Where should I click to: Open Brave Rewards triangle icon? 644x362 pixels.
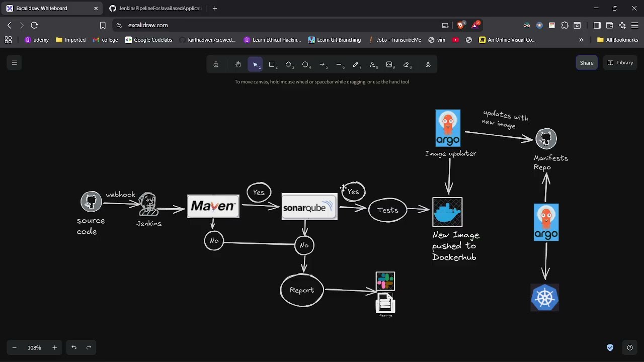coord(475,25)
